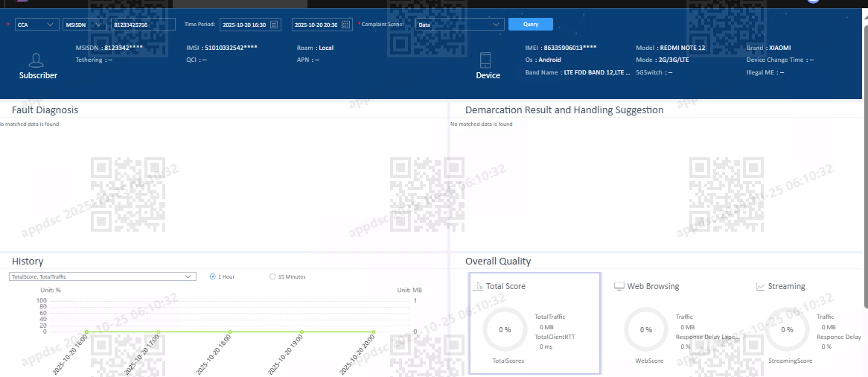Image resolution: width=868 pixels, height=377 pixels.
Task: Click the Roam value Local
Action: pyautogui.click(x=326, y=48)
